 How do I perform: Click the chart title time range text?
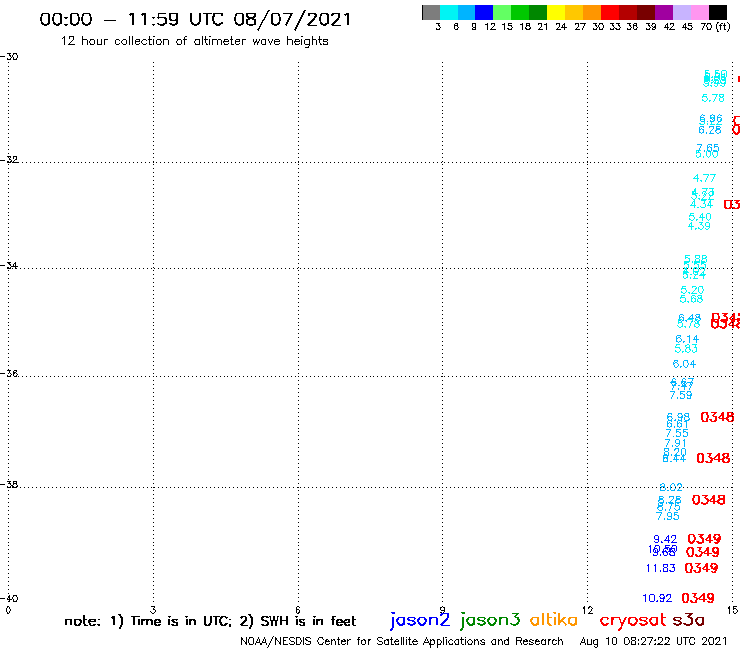[x=195, y=19]
